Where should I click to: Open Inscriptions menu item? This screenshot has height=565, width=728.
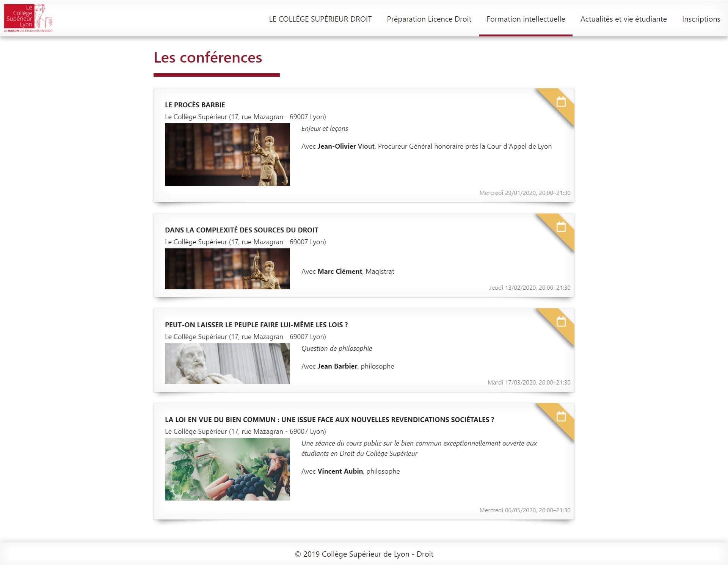(x=701, y=19)
